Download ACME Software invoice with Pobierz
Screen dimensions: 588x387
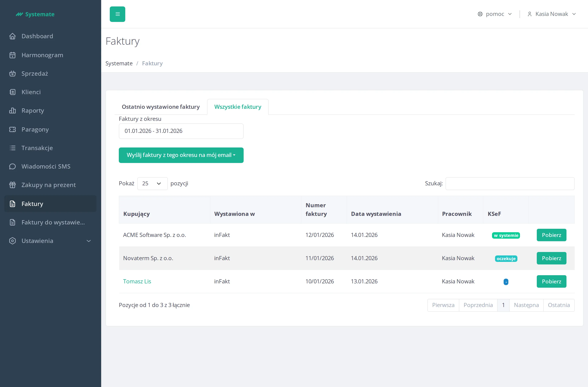551,235
